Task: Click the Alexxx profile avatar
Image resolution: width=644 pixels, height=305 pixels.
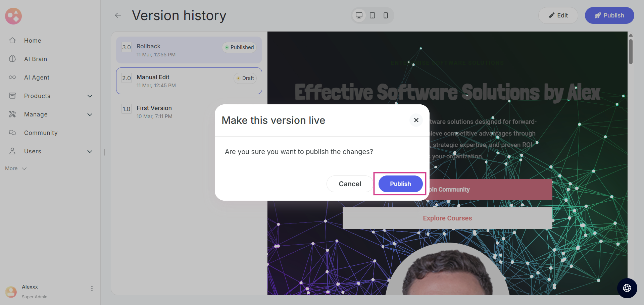Action: tap(11, 292)
